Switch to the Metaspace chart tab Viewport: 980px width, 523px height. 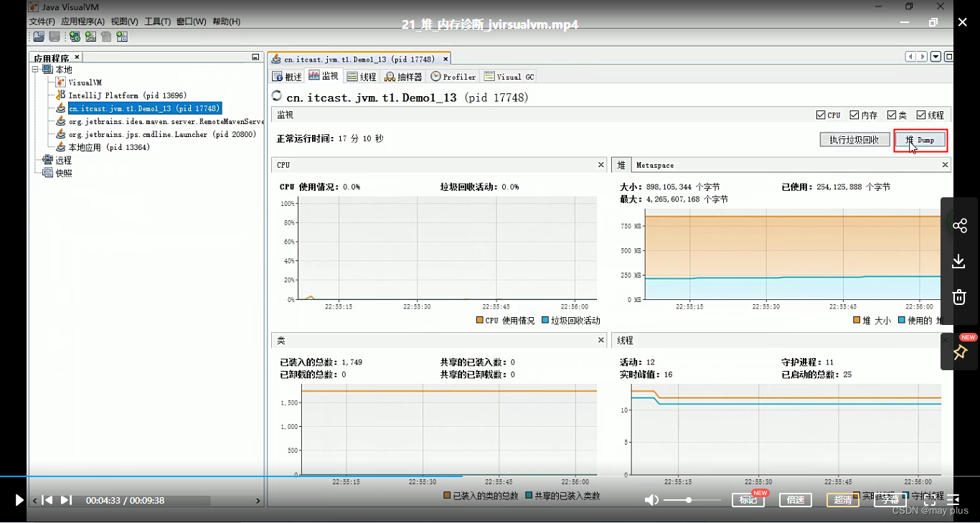coord(655,165)
